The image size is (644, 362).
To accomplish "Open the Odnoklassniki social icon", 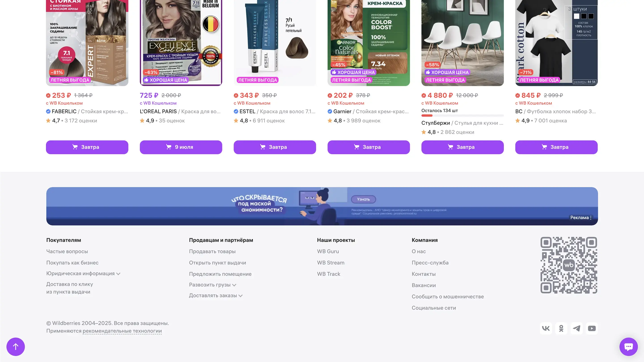I will (561, 328).
